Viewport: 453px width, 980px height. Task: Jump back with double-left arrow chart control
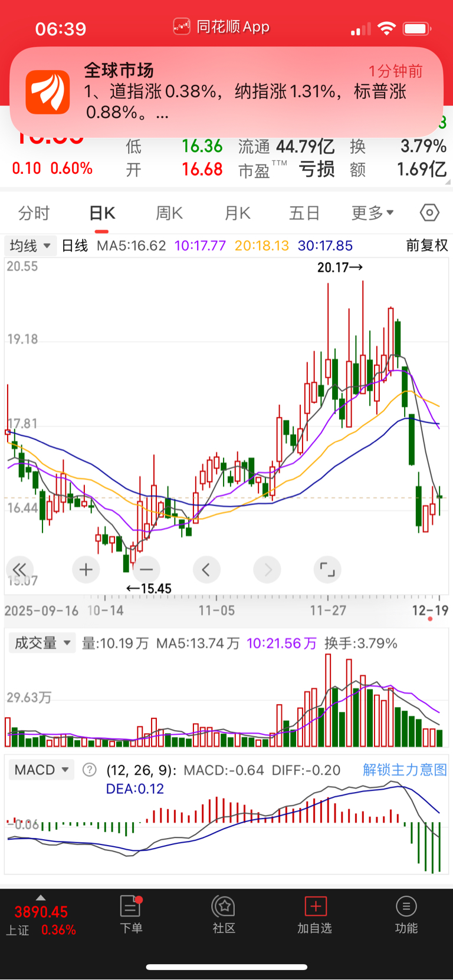(19, 569)
